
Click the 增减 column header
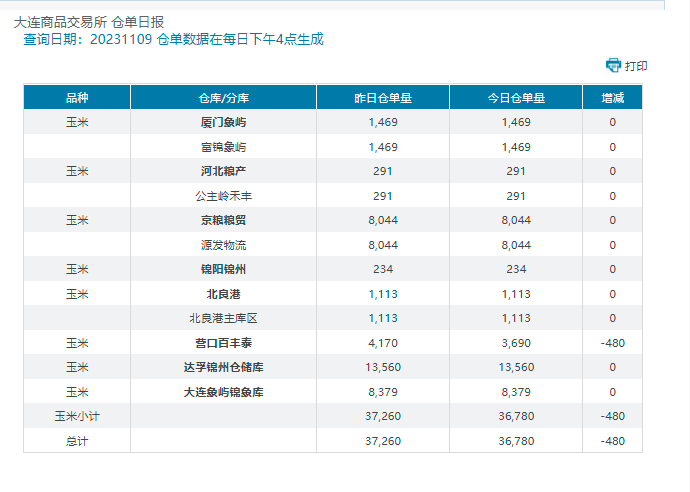point(612,98)
